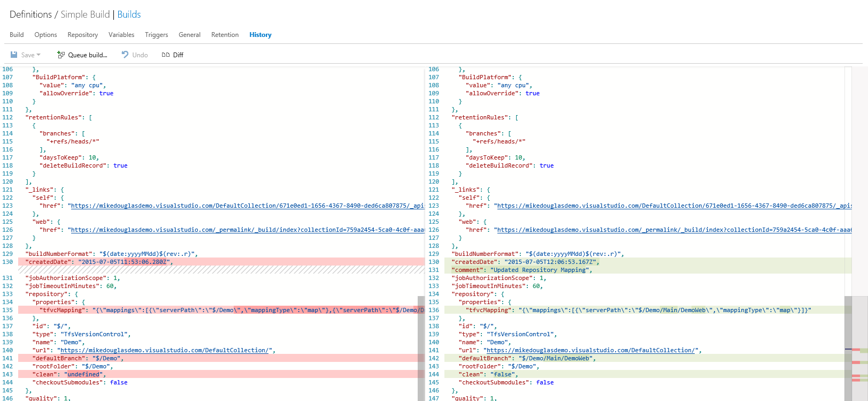Go to the Repository tab

click(82, 35)
